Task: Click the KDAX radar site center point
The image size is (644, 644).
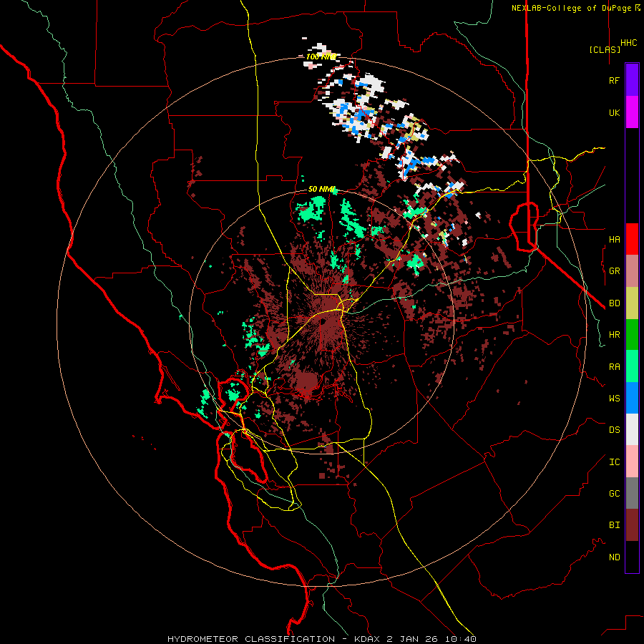Action: (322, 321)
